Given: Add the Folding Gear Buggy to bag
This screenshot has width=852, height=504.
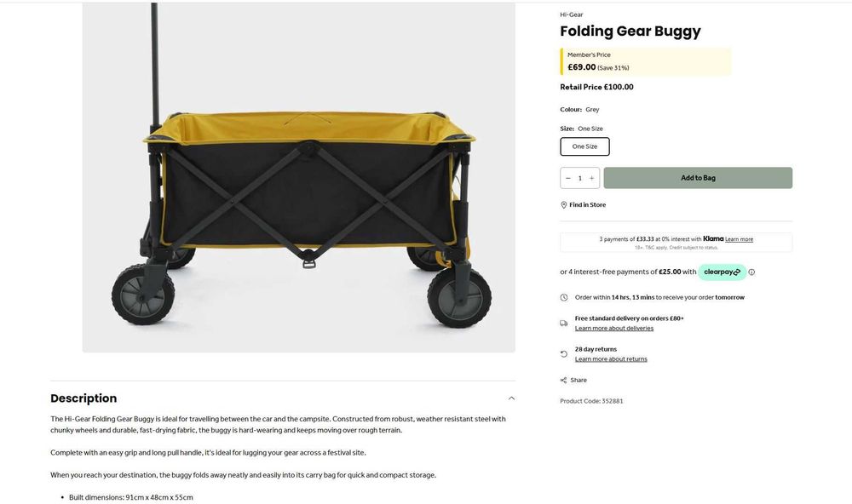Looking at the screenshot, I should (x=698, y=178).
